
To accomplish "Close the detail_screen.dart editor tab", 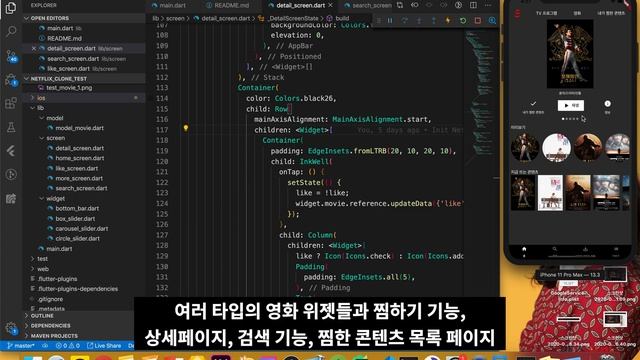I will pyautogui.click(x=330, y=5).
